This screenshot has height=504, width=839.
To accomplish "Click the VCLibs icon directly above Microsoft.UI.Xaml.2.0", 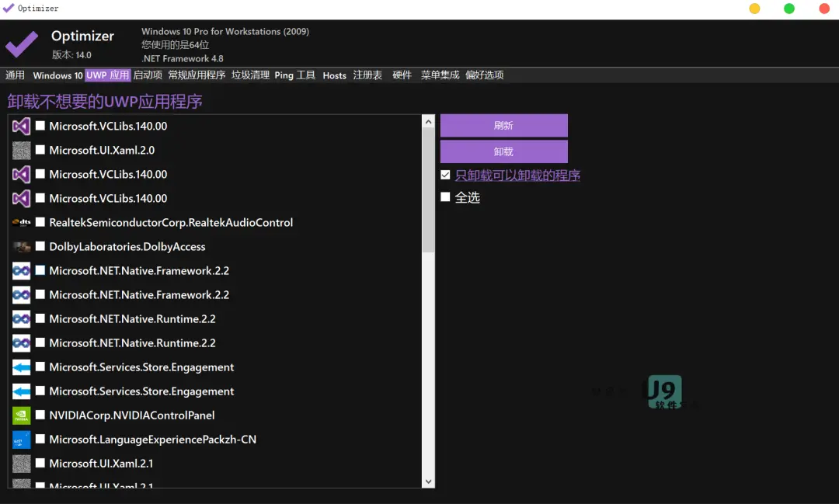I will point(22,127).
